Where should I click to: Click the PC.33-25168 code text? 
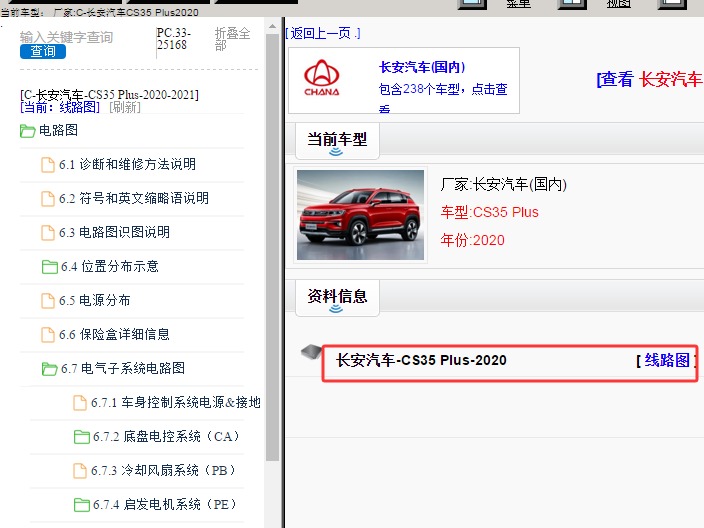click(x=174, y=39)
